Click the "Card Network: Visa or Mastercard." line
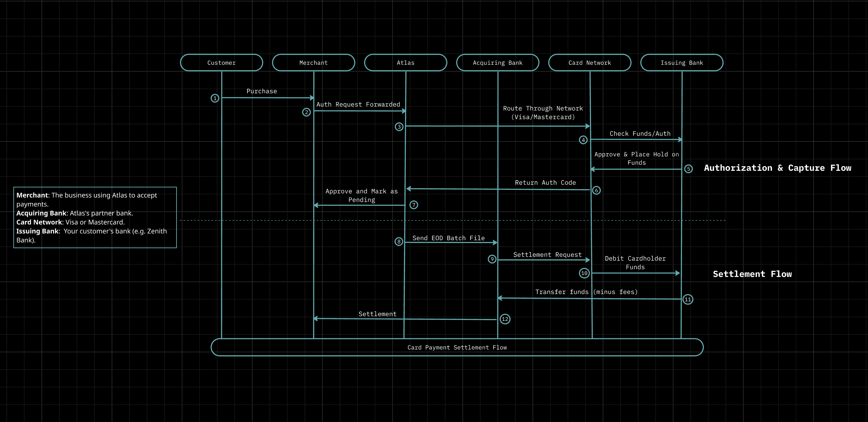The height and width of the screenshot is (422, 868). [x=70, y=222]
